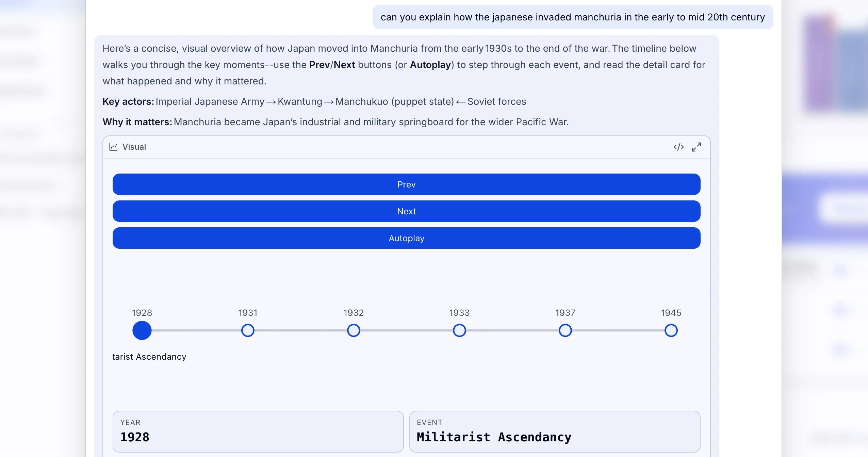Viewport: 868px width, 457px height.
Task: Advance with the Next button
Action: coord(406,211)
